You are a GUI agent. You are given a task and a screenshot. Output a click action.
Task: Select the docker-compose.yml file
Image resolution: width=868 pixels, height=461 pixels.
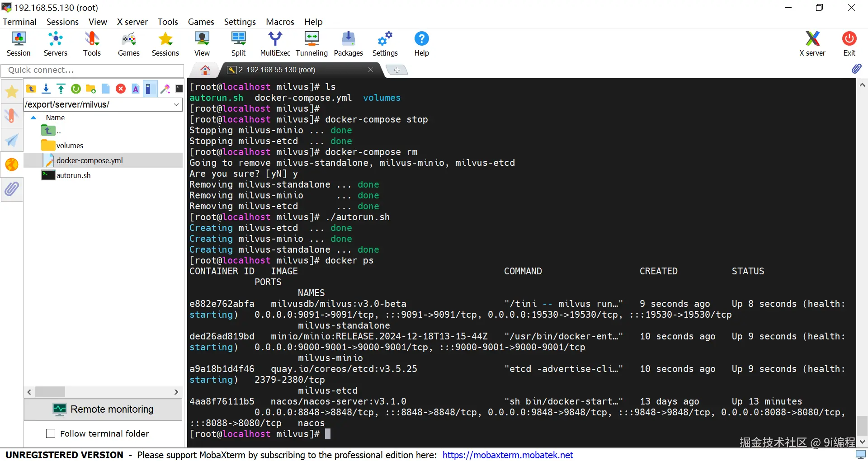(103, 160)
